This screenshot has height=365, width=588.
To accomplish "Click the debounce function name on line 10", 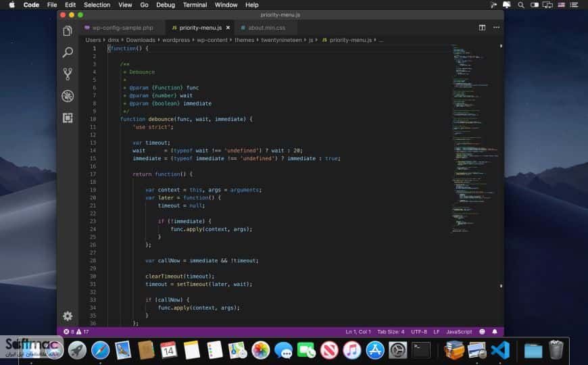I will pyautogui.click(x=161, y=119).
